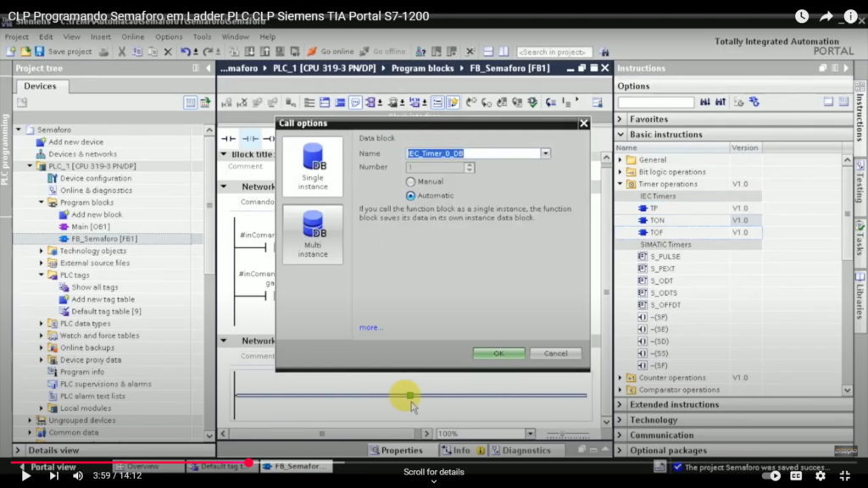868x488 pixels.
Task: Open Online & diagnostics item
Action: (x=96, y=191)
